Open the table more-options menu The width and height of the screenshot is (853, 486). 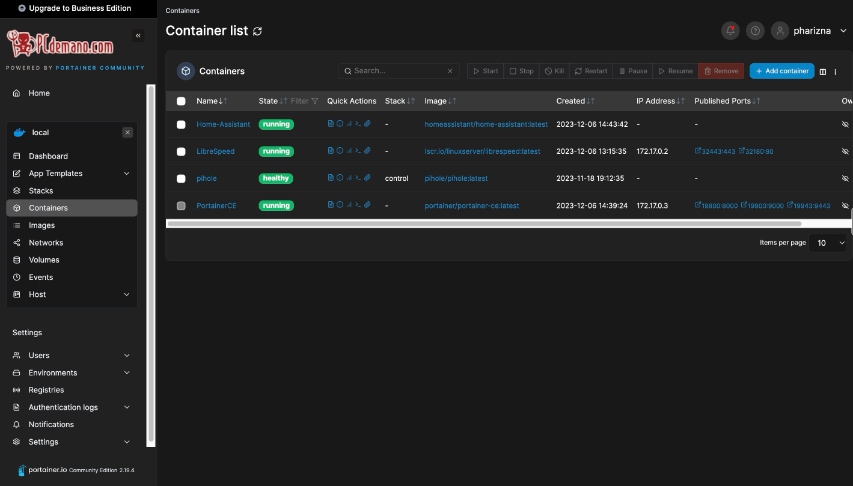click(x=836, y=71)
